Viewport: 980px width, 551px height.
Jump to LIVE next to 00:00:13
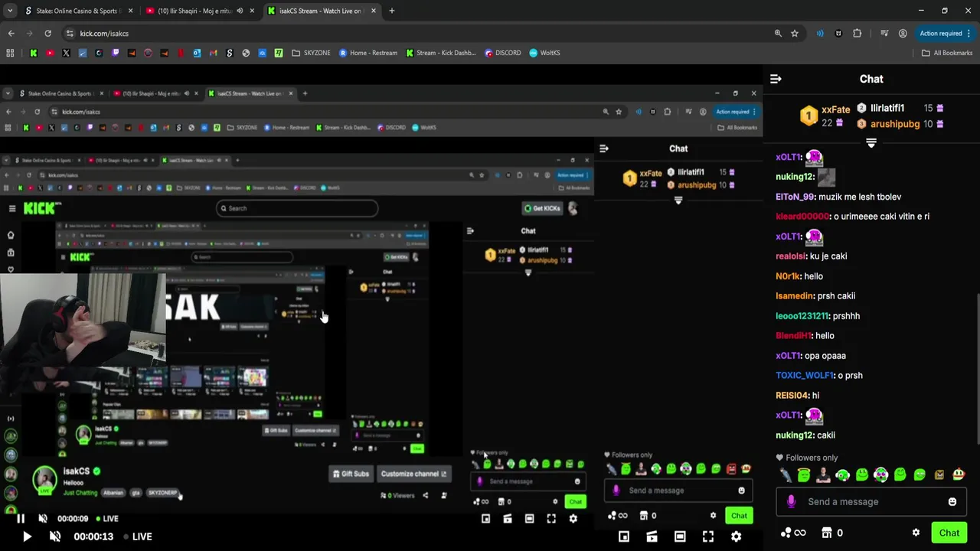point(137,536)
